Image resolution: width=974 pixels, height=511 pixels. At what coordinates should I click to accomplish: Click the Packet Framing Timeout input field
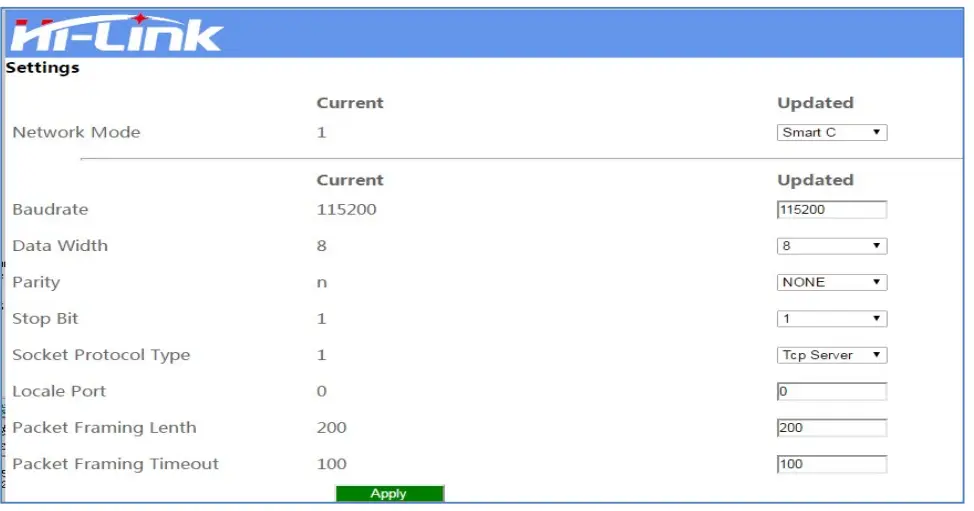click(x=832, y=464)
